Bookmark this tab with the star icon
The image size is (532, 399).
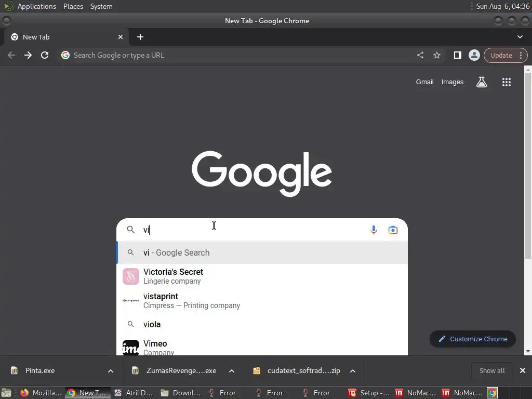436,55
